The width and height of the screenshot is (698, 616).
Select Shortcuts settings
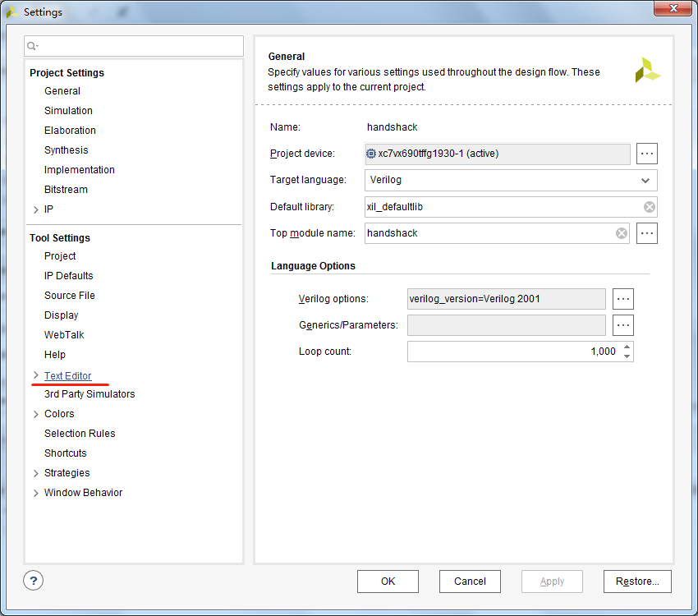click(66, 453)
